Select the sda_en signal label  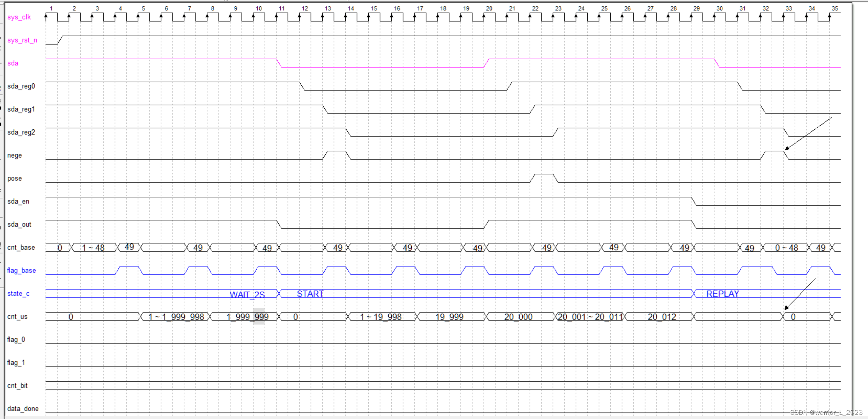18,201
